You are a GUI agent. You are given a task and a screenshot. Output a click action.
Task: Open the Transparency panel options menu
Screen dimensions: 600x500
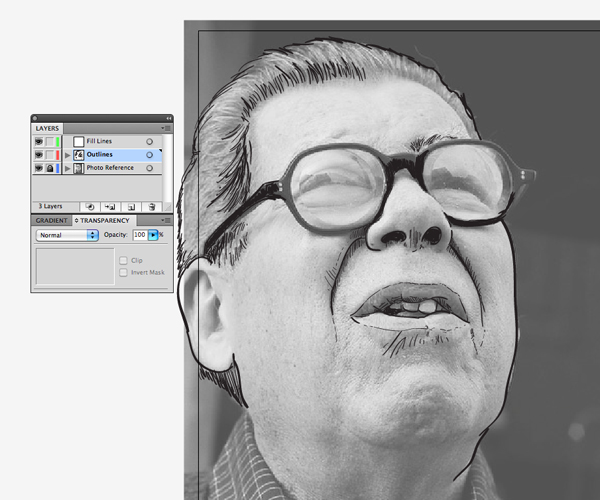(167, 219)
